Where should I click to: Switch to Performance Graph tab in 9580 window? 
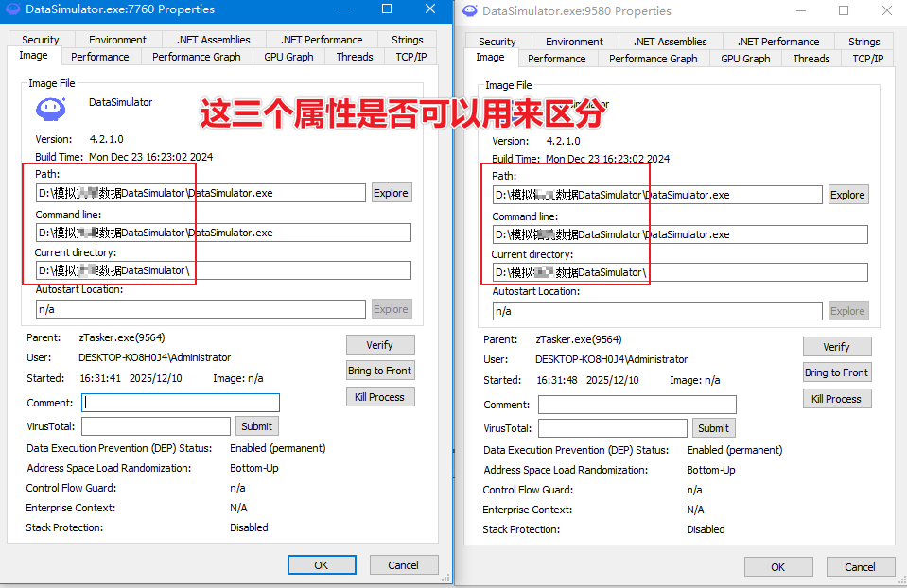(653, 59)
